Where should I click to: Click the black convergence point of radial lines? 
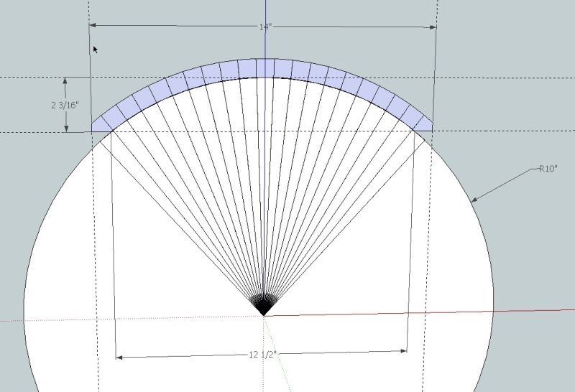click(x=264, y=305)
